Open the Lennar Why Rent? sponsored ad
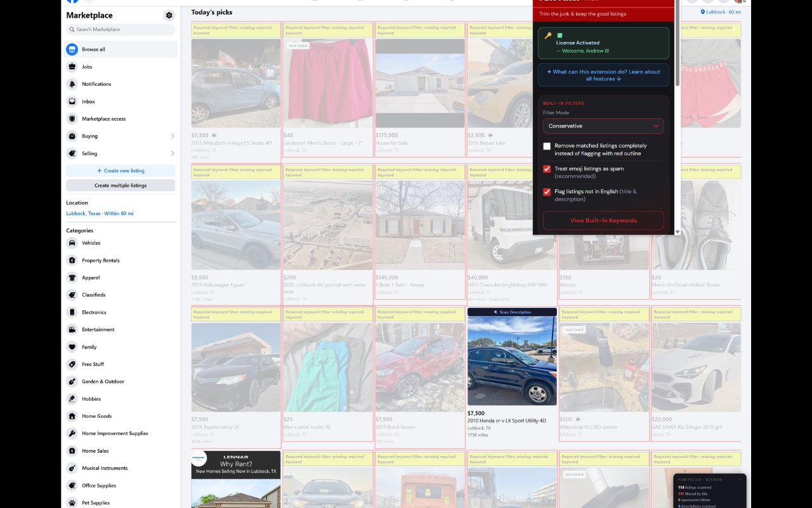The height and width of the screenshot is (508, 812). 236,479
